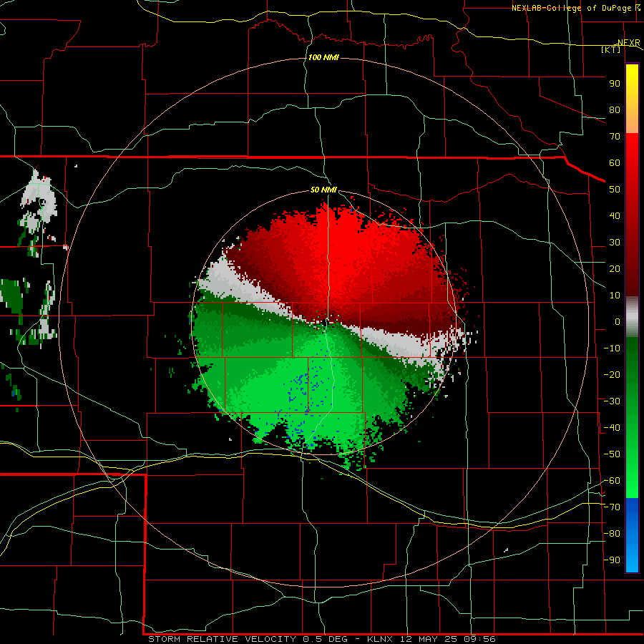Click the NEXR label above the color scale
Image resolution: width=644 pixels, height=644 pixels.
[x=629, y=43]
